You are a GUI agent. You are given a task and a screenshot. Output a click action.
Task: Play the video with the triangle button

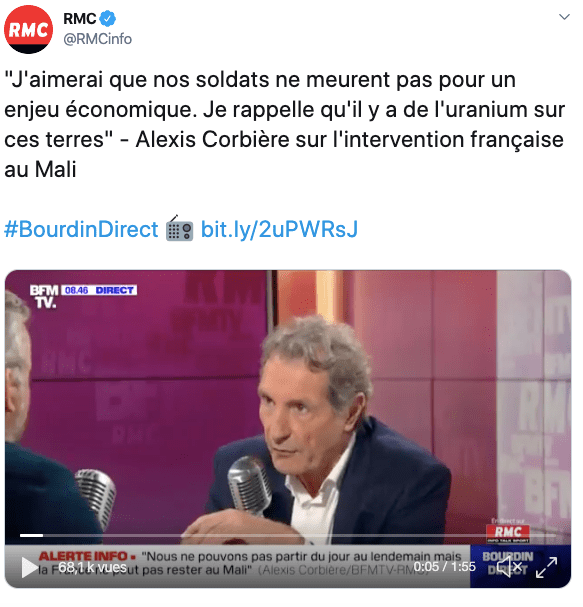tap(29, 568)
